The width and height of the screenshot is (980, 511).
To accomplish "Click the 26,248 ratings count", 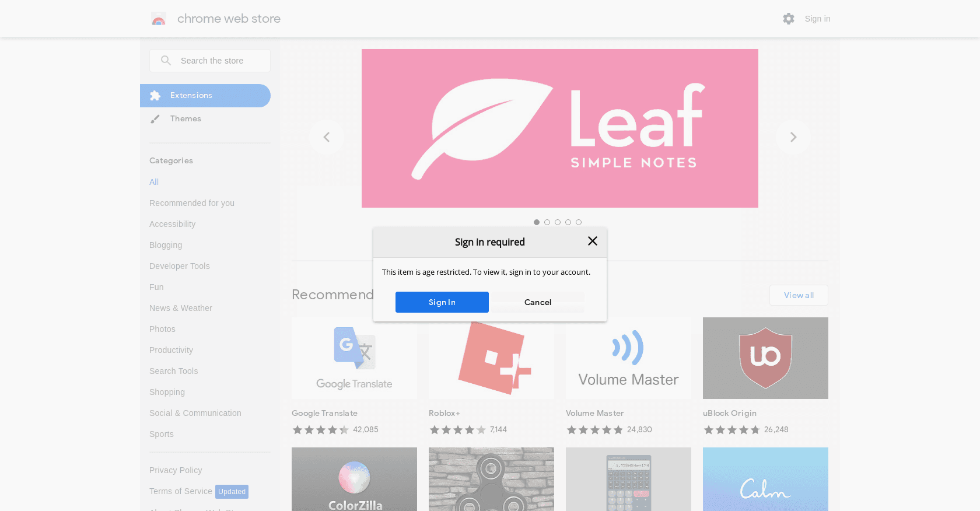I will [776, 429].
